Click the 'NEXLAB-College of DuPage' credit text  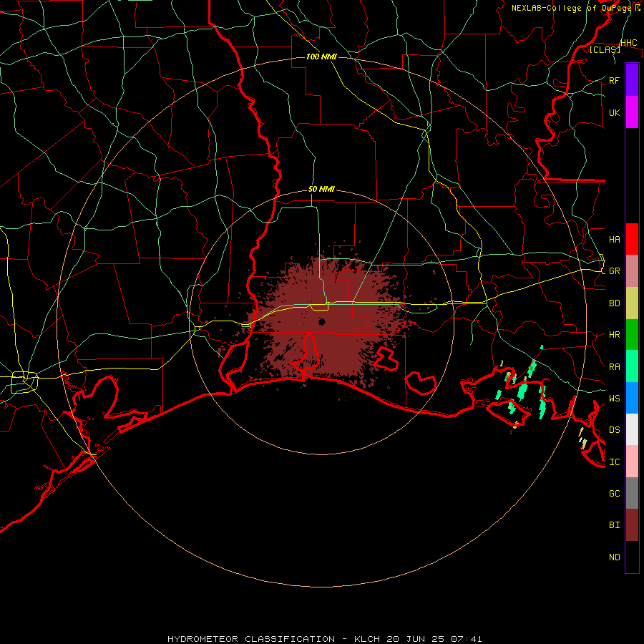(572, 8)
